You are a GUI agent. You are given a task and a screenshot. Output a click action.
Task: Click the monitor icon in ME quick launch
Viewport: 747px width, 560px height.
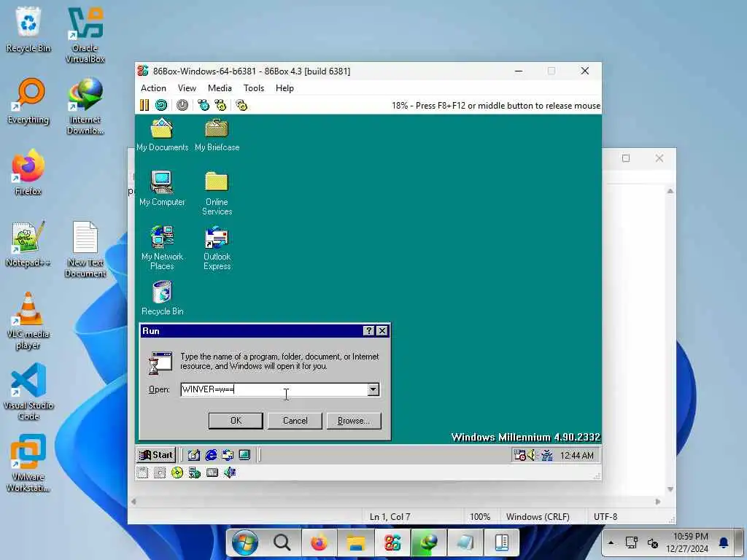244,455
